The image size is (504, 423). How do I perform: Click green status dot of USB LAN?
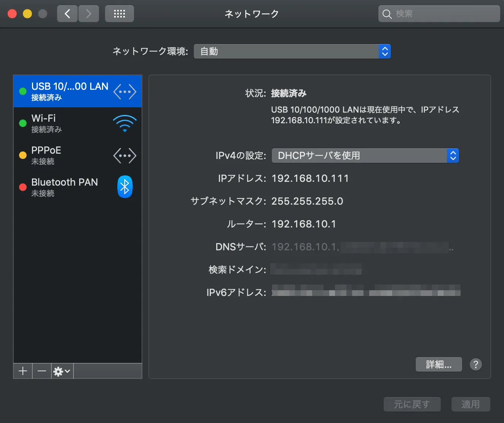tap(23, 91)
